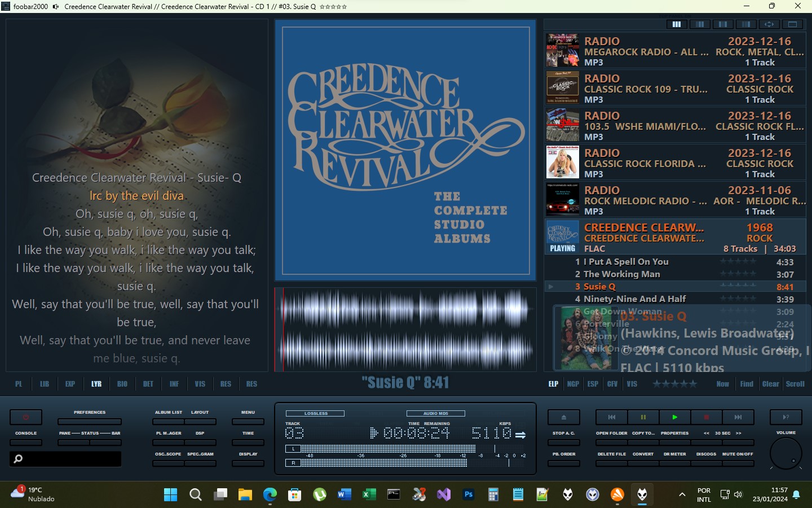Click the Find button in playlist toolbar
The height and width of the screenshot is (508, 812).
pyautogui.click(x=747, y=384)
